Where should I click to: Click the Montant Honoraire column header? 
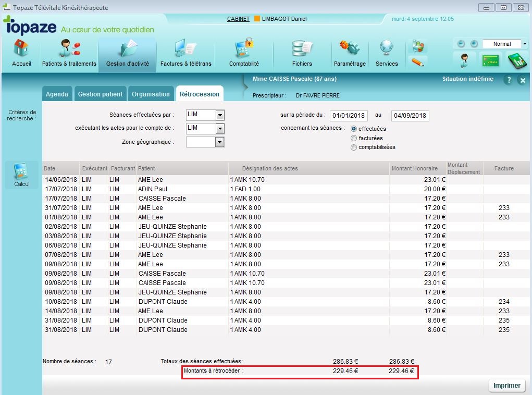point(418,168)
